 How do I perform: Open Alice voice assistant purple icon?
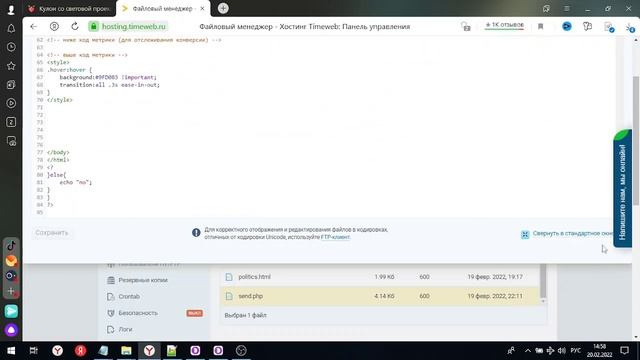click(x=11, y=330)
